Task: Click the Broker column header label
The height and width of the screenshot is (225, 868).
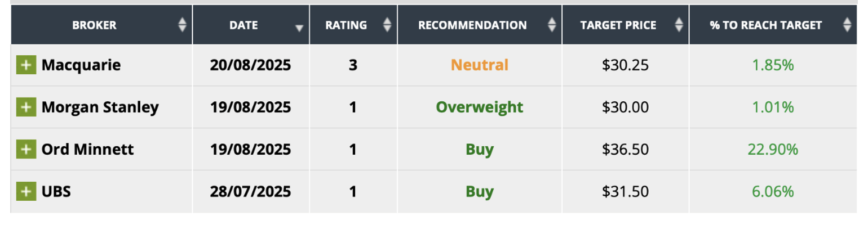Action: [94, 25]
